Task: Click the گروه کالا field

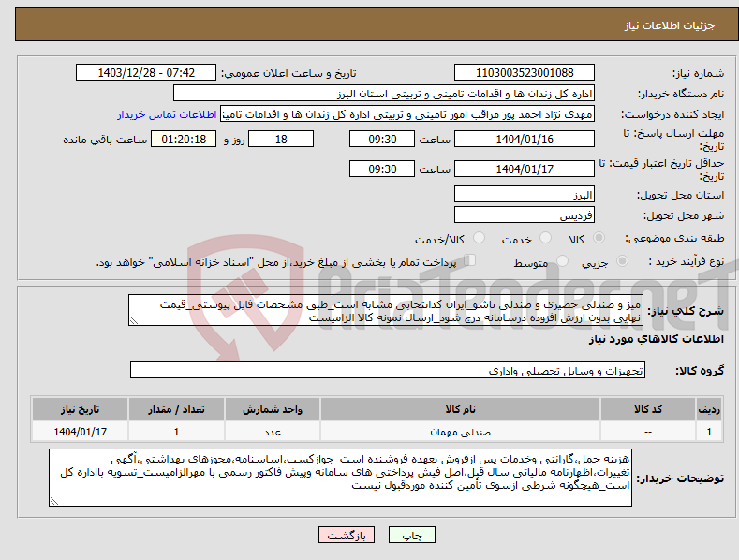Action: [x=388, y=370]
